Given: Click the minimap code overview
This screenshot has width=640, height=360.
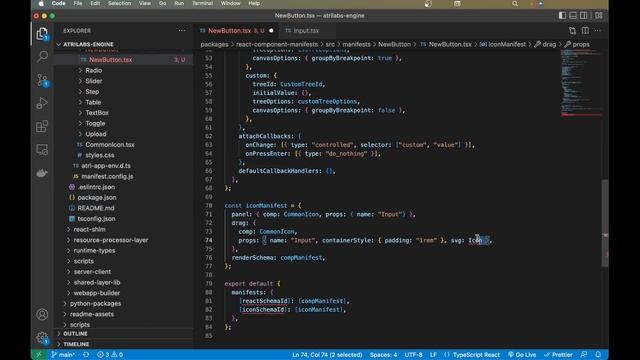Looking at the screenshot, I should [581, 82].
